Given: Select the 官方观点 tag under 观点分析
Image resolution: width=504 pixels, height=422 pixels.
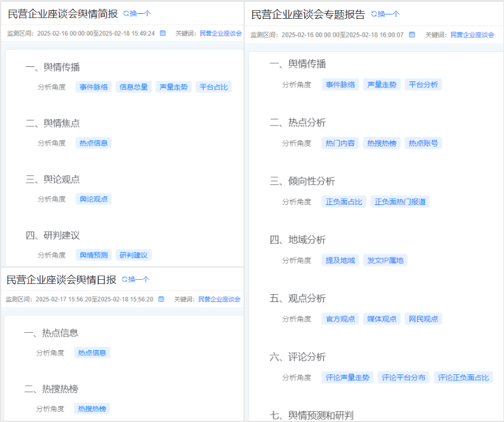Looking at the screenshot, I should pyautogui.click(x=339, y=318).
